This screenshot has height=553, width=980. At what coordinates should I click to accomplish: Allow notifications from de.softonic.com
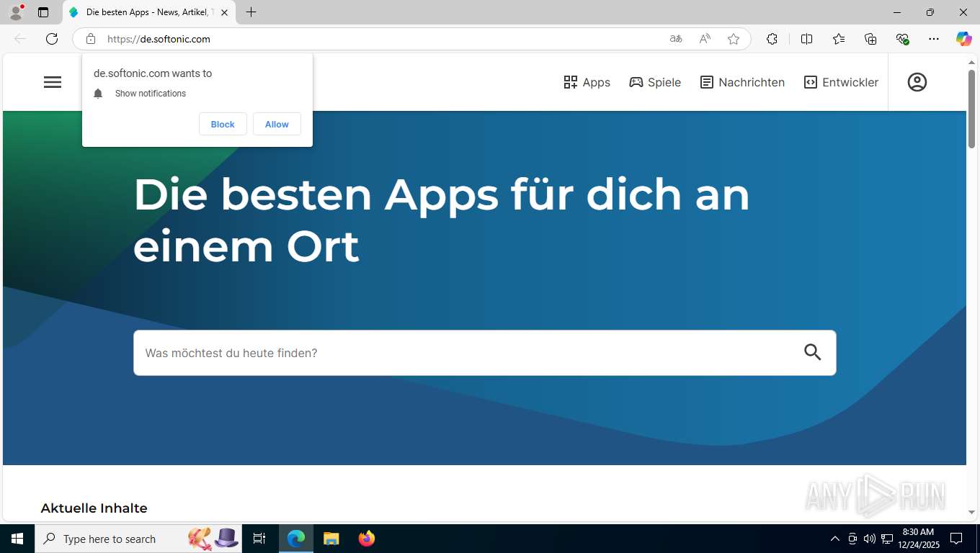tap(277, 124)
